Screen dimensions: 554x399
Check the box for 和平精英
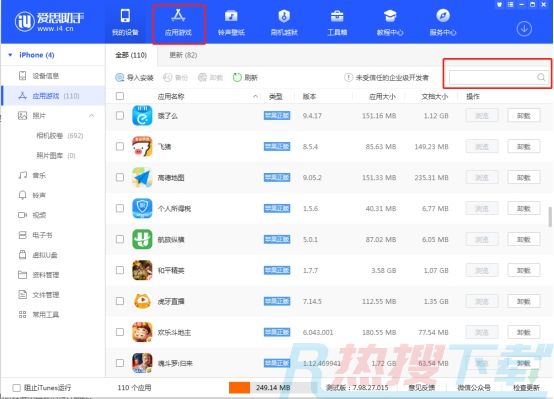click(x=120, y=270)
